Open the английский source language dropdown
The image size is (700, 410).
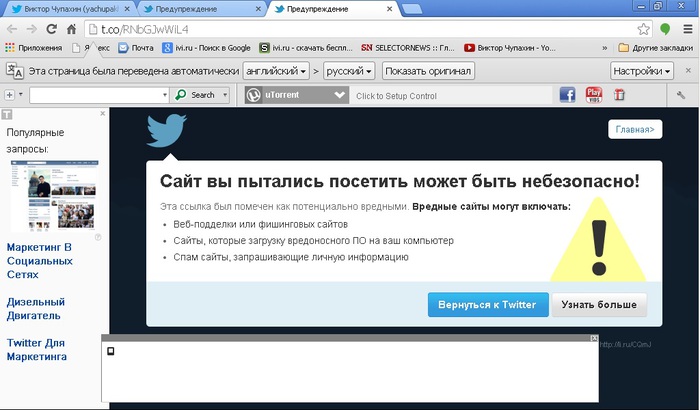tap(276, 71)
